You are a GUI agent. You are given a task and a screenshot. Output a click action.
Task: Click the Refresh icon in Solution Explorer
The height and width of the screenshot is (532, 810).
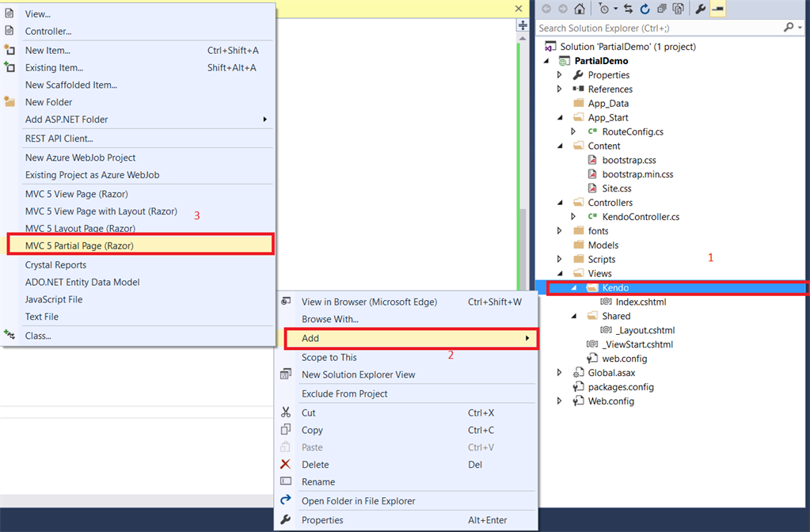pyautogui.click(x=645, y=9)
